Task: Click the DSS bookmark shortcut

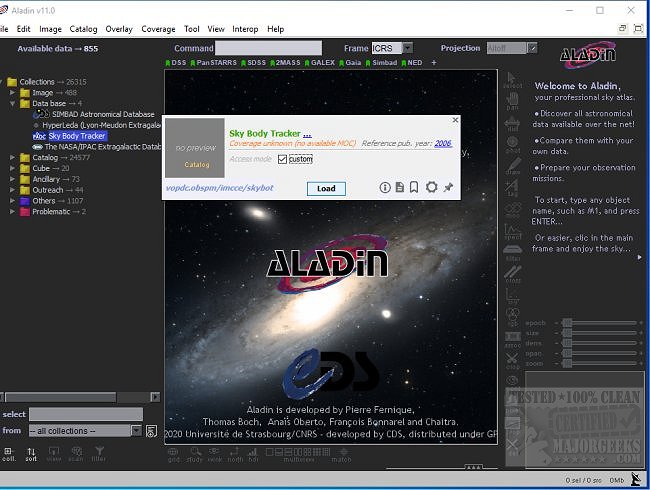Action: [176, 63]
